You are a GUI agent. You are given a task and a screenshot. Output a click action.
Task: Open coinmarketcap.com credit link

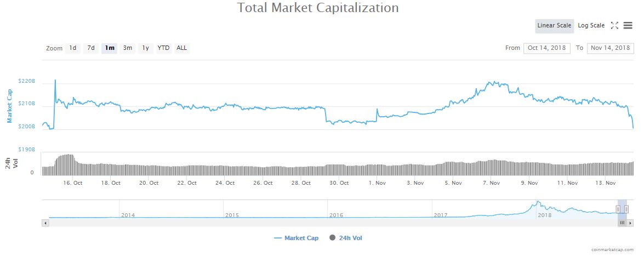(x=615, y=249)
